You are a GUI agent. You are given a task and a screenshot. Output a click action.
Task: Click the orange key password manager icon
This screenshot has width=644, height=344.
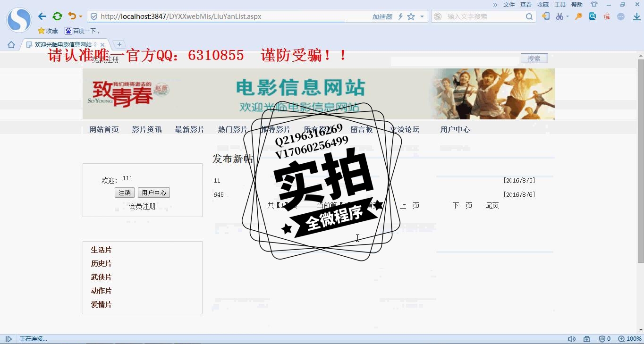coord(578,16)
